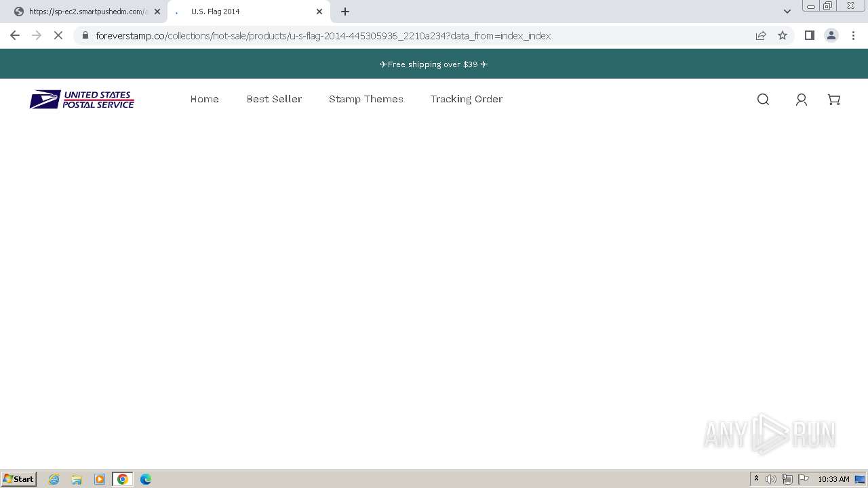This screenshot has height=488, width=868.
Task: Open the Chrome profile avatar
Action: pyautogui.click(x=831, y=35)
